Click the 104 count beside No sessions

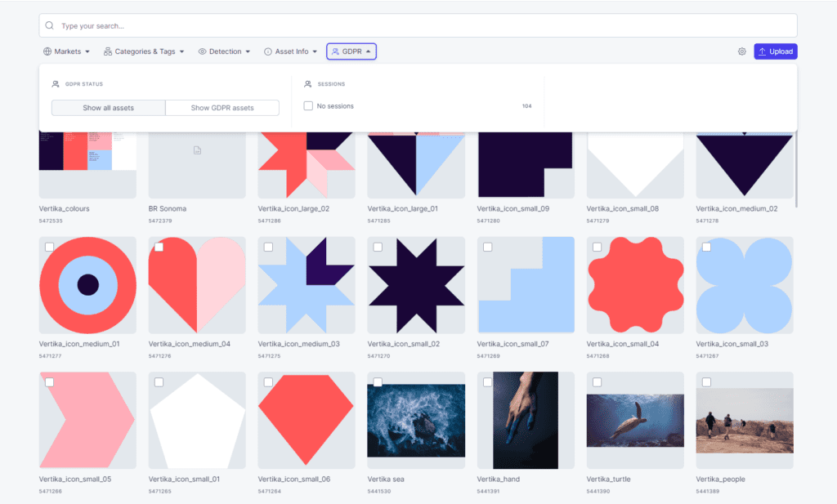tap(527, 106)
